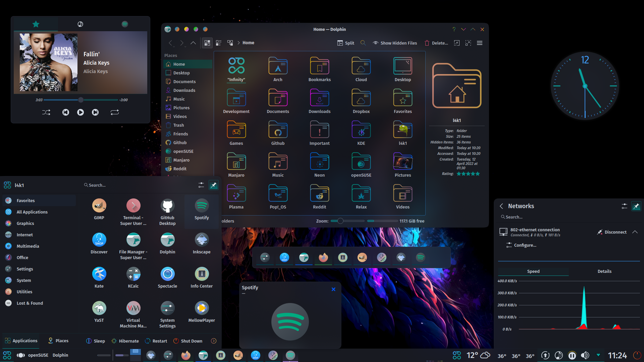Unpin the Networks widget pin toggle
Viewport: 644px width, 362px height.
[637, 206]
